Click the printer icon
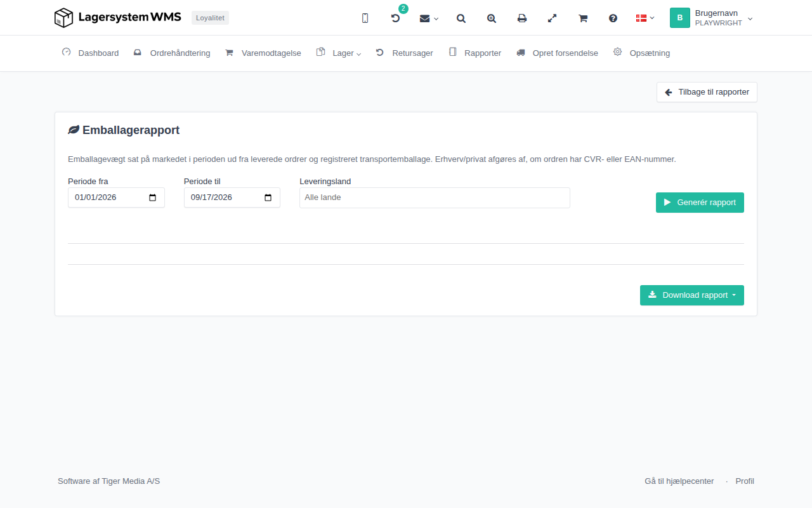This screenshot has width=812, height=508. click(x=522, y=18)
